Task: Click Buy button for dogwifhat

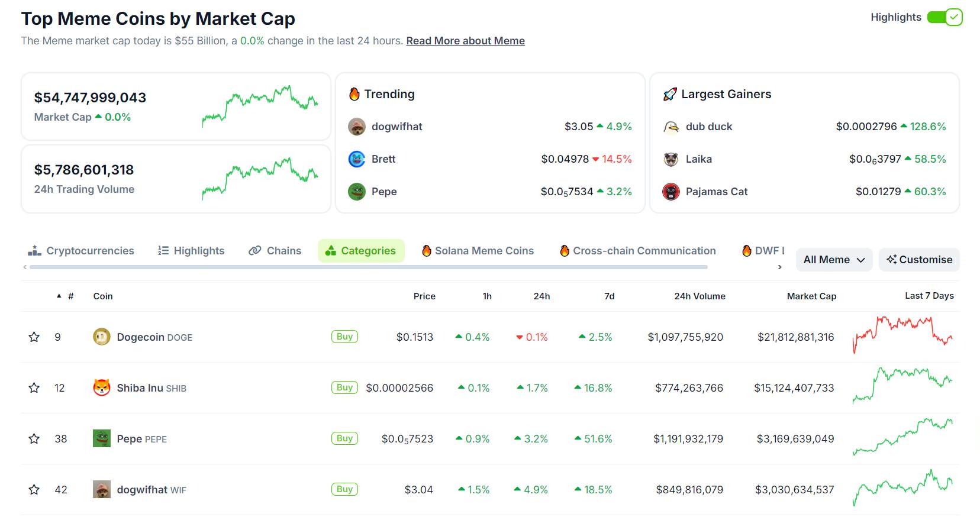Action: [344, 489]
